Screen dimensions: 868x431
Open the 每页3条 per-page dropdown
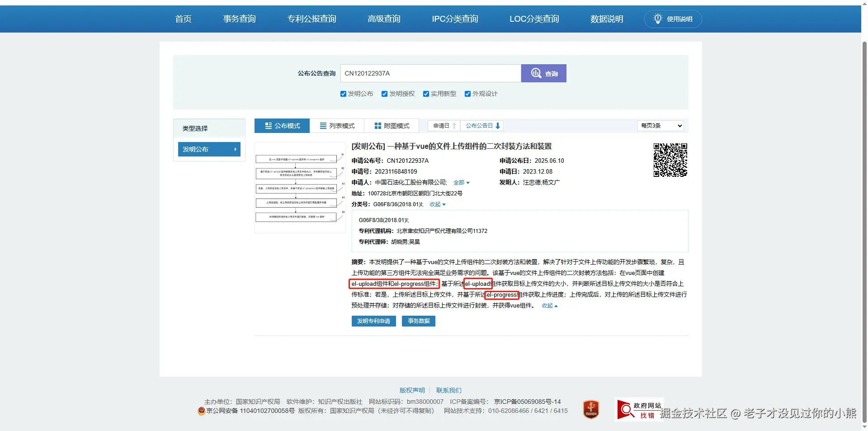click(660, 126)
